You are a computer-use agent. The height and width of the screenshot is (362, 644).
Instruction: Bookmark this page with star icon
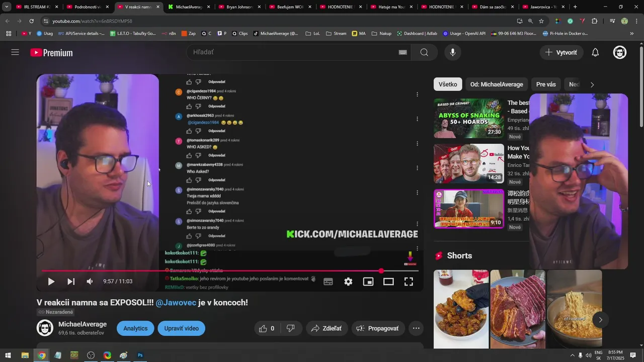[541, 21]
